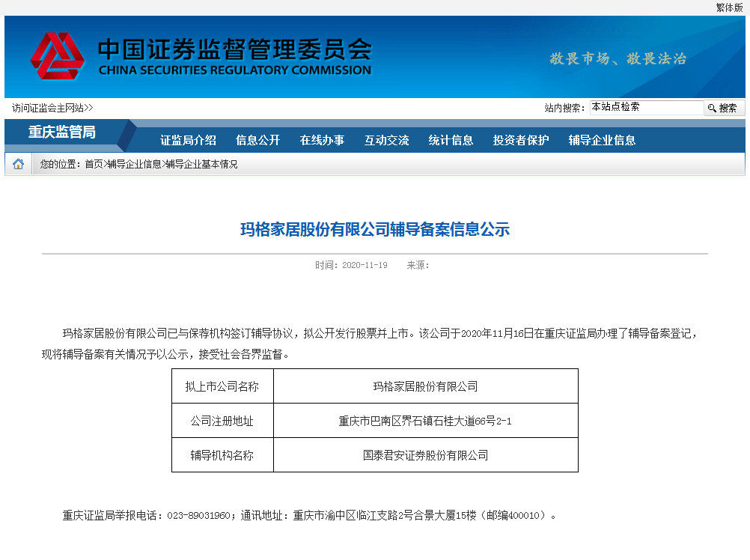Click the 来源 label
Image resolution: width=750 pixels, height=560 pixels.
point(418,265)
